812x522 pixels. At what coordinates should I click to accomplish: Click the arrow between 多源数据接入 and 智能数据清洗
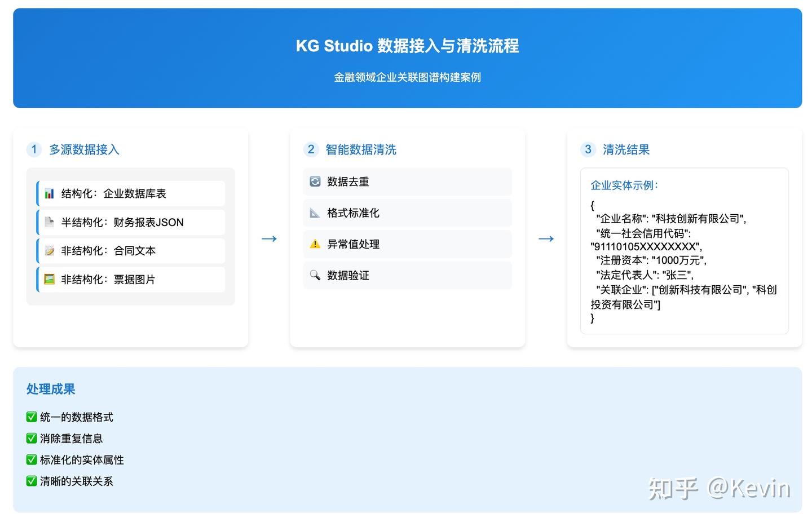tap(269, 238)
